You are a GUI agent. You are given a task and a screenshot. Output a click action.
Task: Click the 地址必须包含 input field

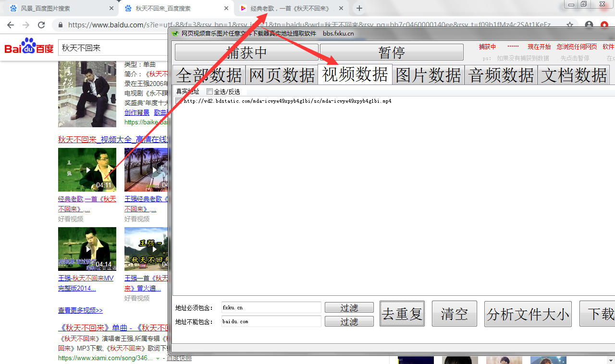tap(271, 307)
